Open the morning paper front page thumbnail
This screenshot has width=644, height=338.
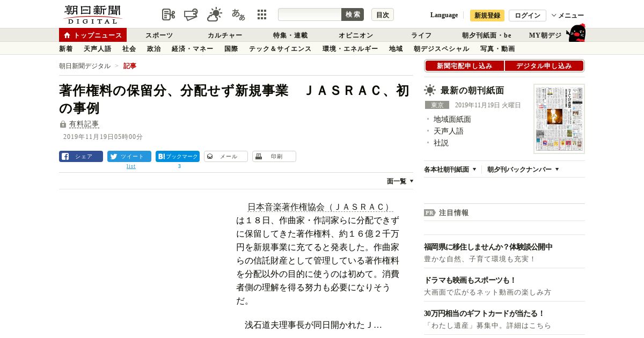tap(559, 119)
